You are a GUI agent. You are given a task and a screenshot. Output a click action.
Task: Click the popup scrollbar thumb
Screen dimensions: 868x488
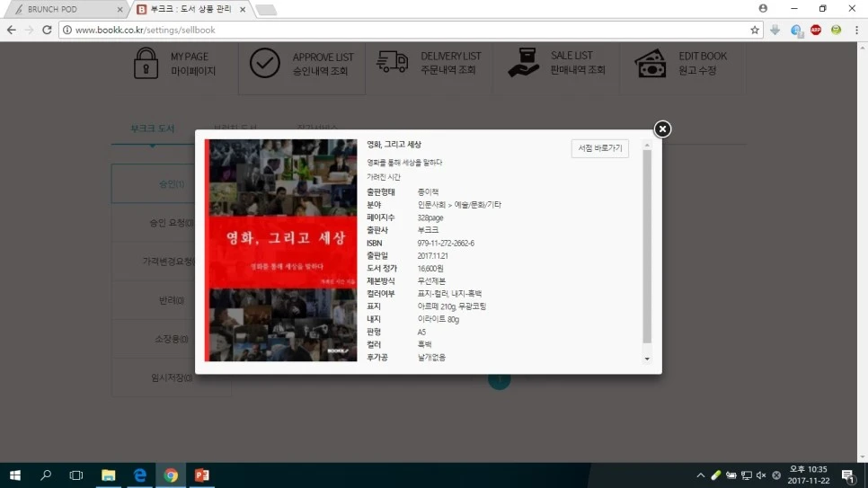tap(647, 246)
